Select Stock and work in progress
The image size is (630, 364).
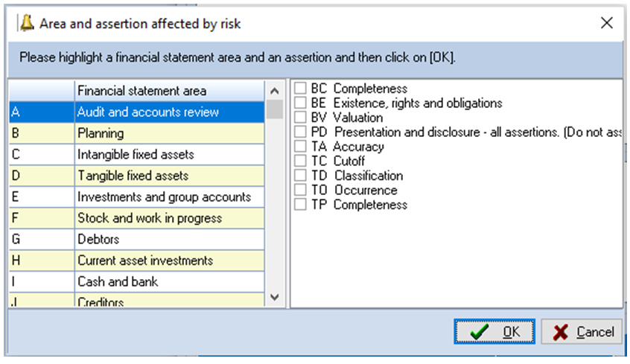(136, 218)
